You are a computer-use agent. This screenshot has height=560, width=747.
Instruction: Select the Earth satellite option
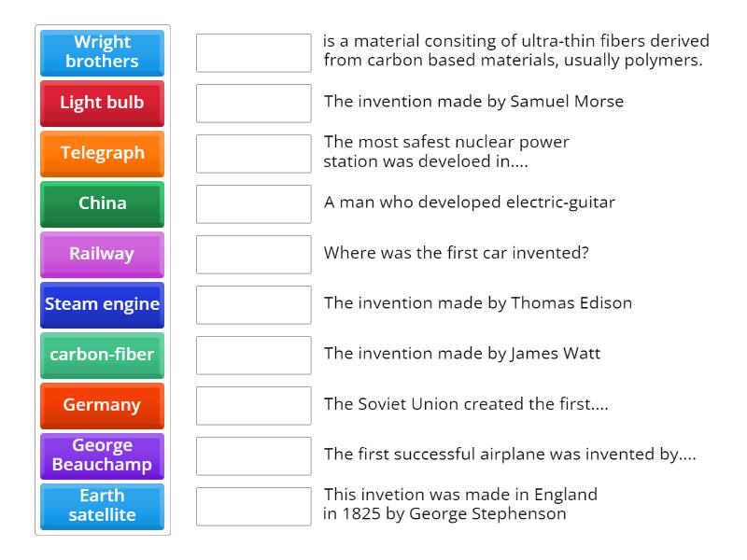(102, 506)
